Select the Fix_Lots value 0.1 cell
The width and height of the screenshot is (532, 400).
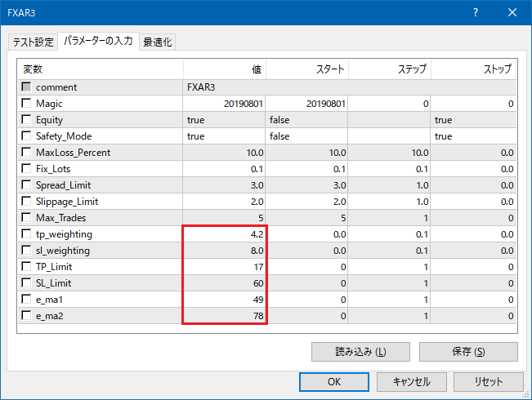tap(224, 168)
